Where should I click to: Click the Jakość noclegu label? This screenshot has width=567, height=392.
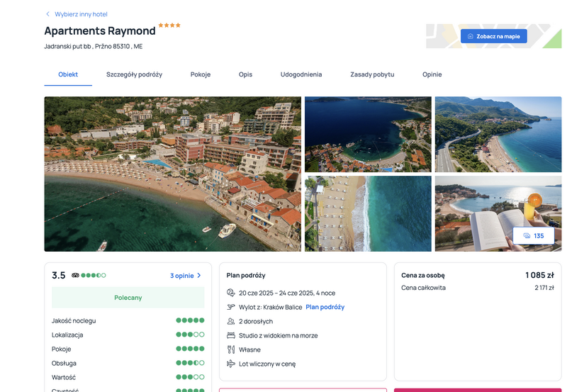point(74,321)
